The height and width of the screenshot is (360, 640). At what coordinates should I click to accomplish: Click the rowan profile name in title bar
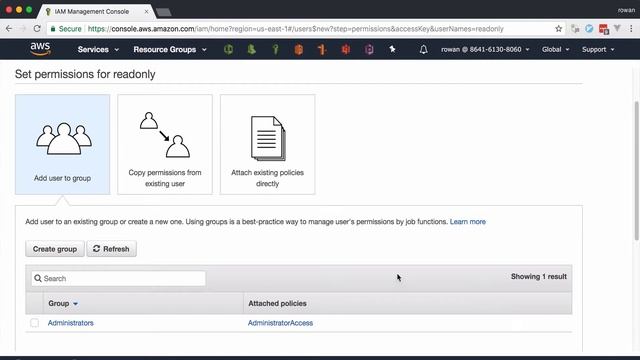pyautogui.click(x=626, y=10)
